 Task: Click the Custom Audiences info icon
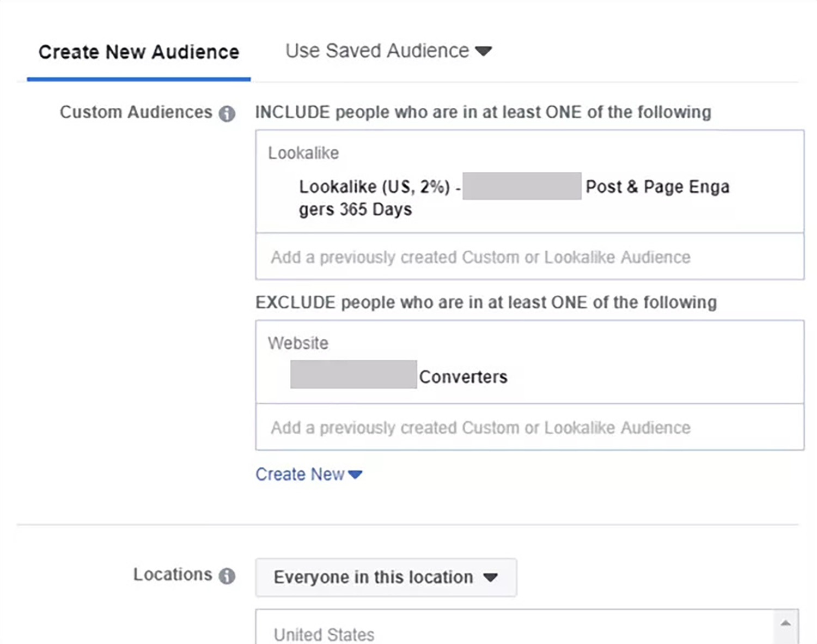228,113
